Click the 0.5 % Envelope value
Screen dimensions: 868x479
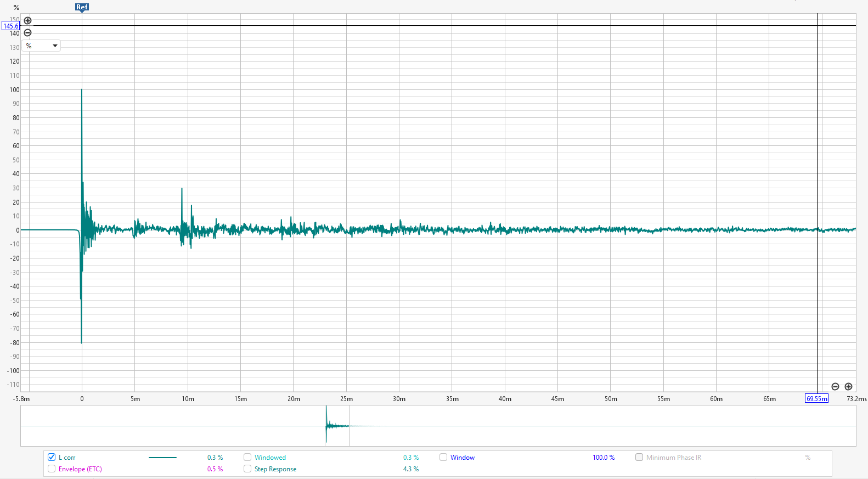pyautogui.click(x=215, y=469)
